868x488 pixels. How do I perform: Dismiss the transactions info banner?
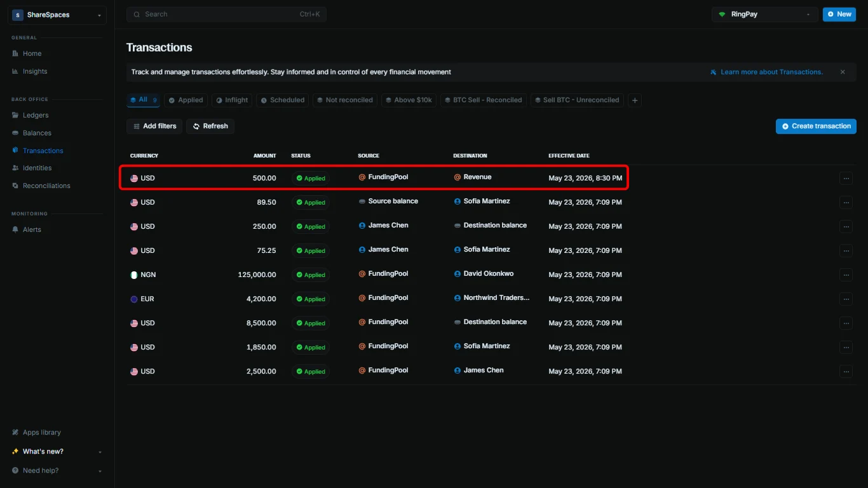pos(843,72)
